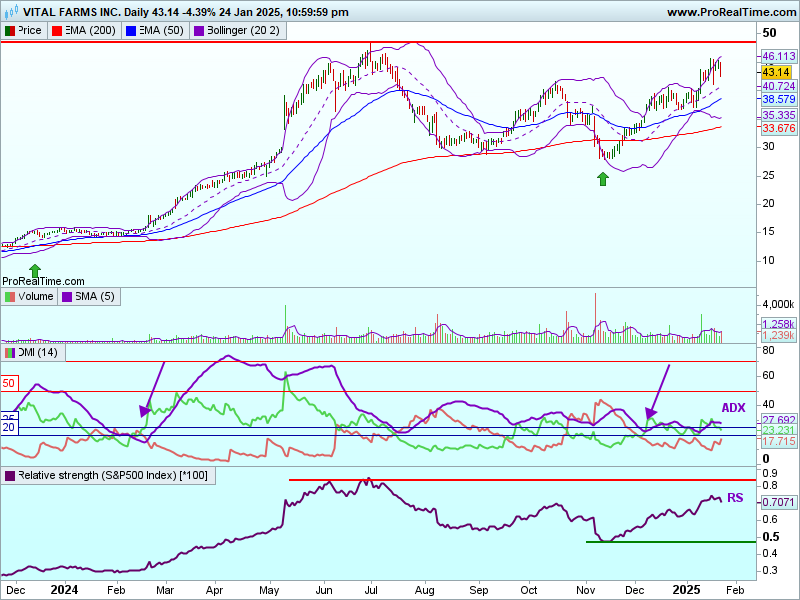Select the Volume panel label

[x=35, y=296]
